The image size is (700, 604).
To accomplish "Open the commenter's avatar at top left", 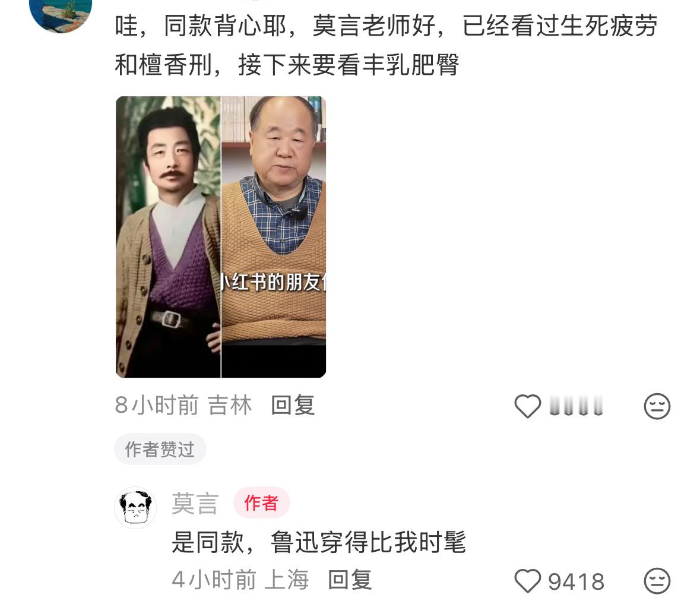I will coord(61,14).
